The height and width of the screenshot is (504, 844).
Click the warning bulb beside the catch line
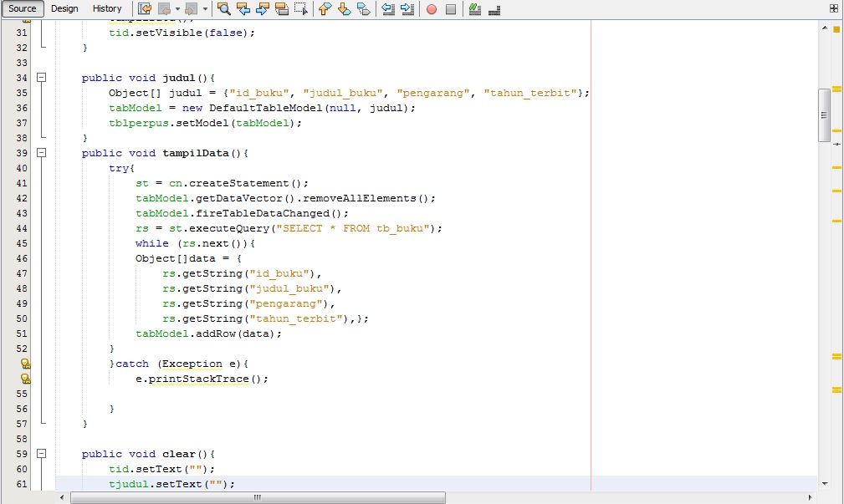pyautogui.click(x=24, y=364)
